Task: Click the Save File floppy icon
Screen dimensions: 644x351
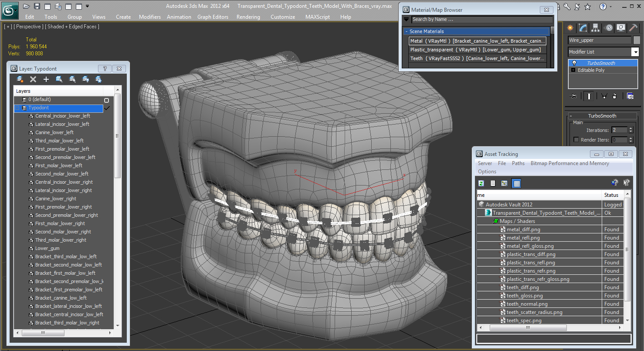Action: click(37, 6)
